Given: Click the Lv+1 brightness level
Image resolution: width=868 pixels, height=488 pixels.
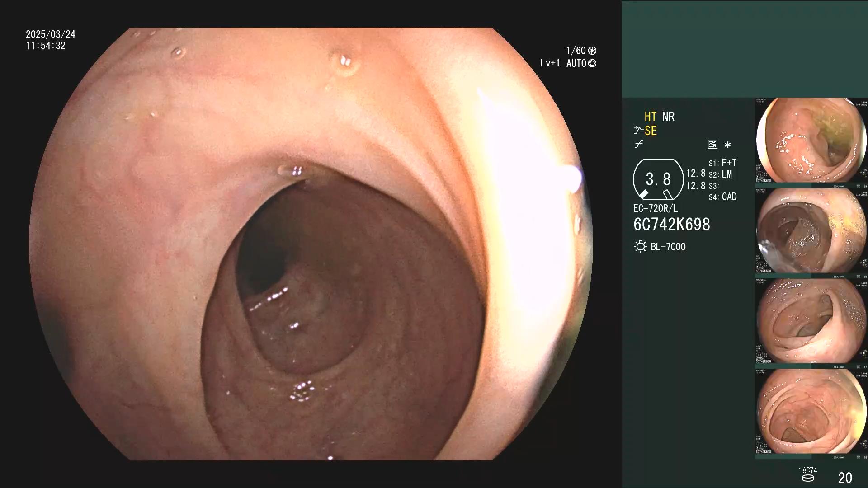Looking at the screenshot, I should [x=550, y=63].
